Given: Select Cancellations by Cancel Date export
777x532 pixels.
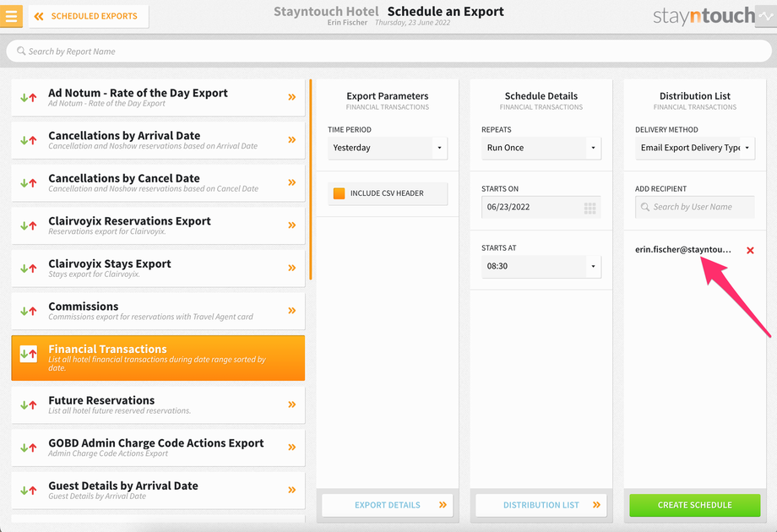Looking at the screenshot, I should coord(158,182).
